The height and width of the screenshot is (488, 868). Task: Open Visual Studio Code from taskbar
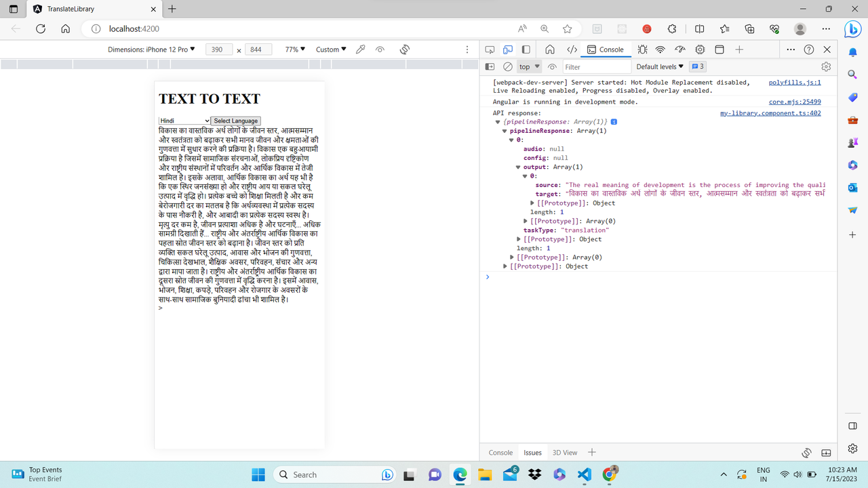point(585,474)
